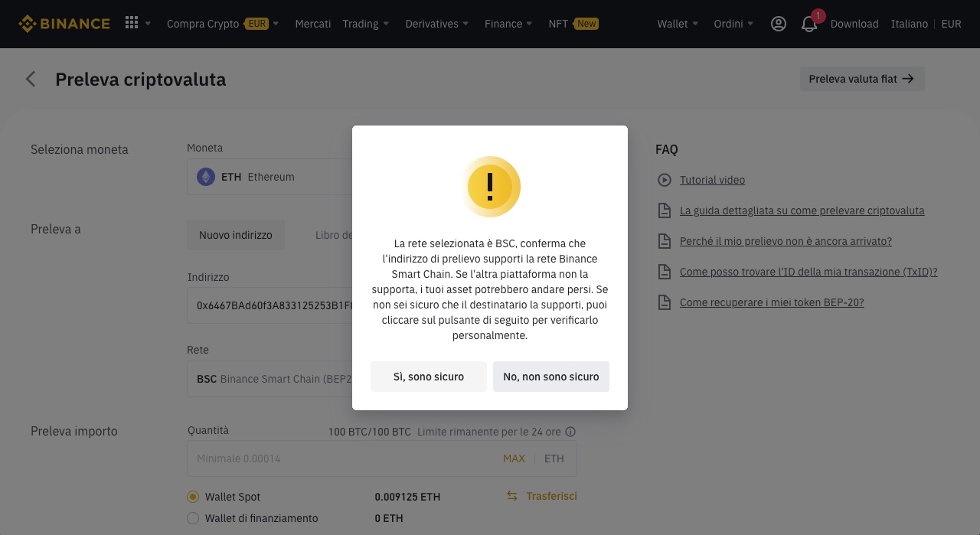Change the EUR currency setting
The width and height of the screenshot is (980, 535).
pos(951,24)
